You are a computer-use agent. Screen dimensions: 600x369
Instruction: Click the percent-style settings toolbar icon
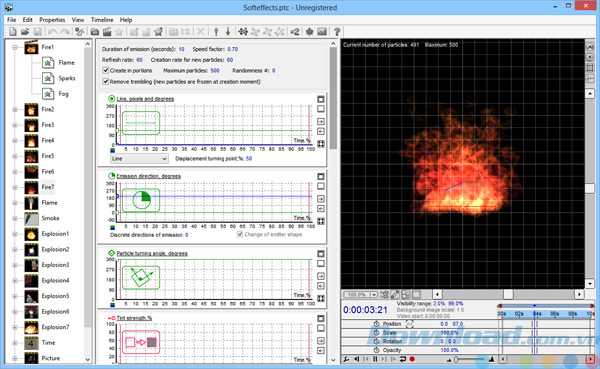point(79,32)
